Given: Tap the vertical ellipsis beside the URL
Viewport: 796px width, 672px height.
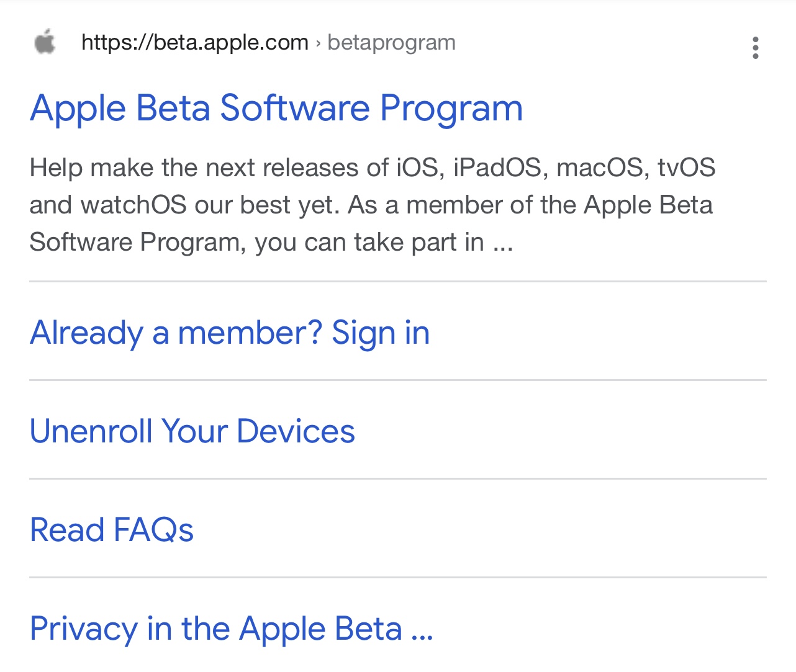Looking at the screenshot, I should point(755,48).
